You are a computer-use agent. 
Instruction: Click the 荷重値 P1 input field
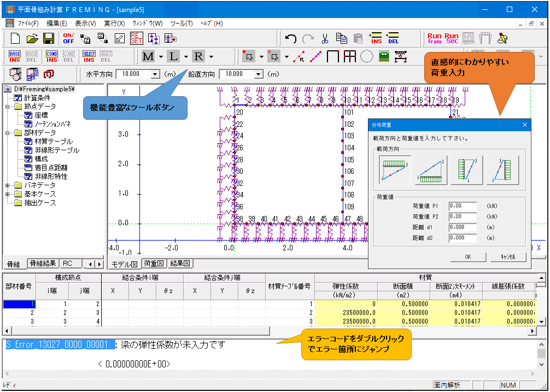pos(463,206)
